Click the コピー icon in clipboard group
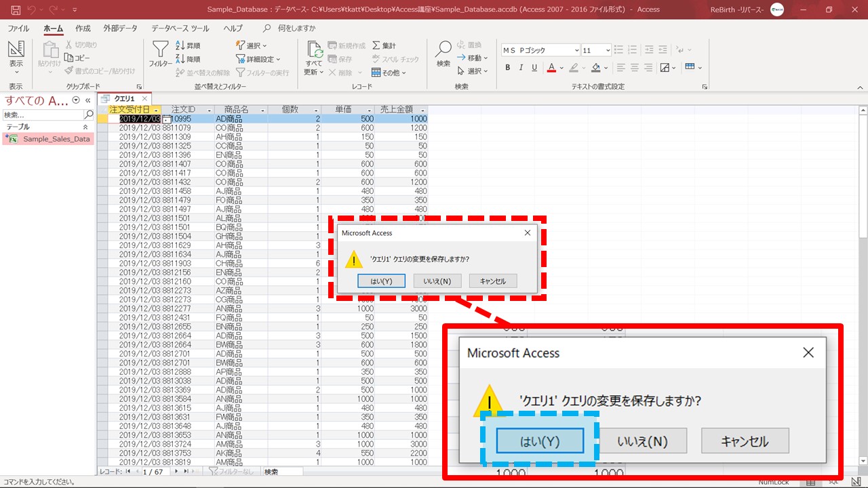Screen dimensions: 868x488 pos(77,58)
